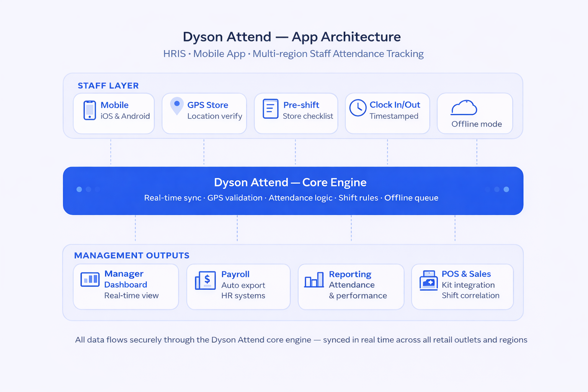Click the Timestamped text
The height and width of the screenshot is (392, 588).
(x=394, y=116)
